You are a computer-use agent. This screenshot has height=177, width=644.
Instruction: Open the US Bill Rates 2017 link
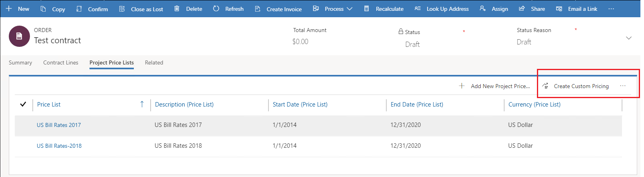59,125
